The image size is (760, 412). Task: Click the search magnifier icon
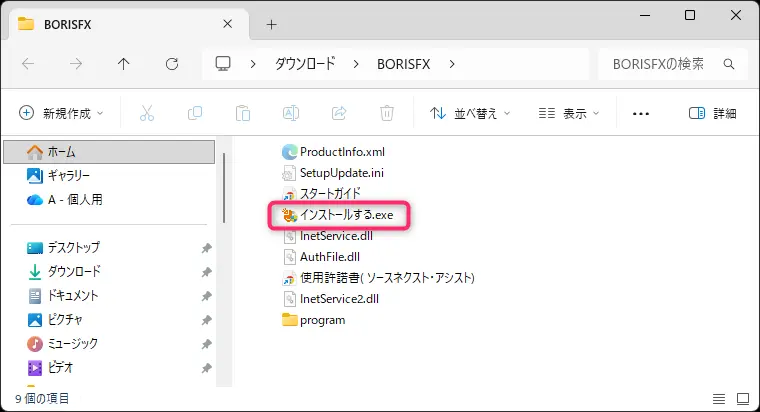click(728, 64)
